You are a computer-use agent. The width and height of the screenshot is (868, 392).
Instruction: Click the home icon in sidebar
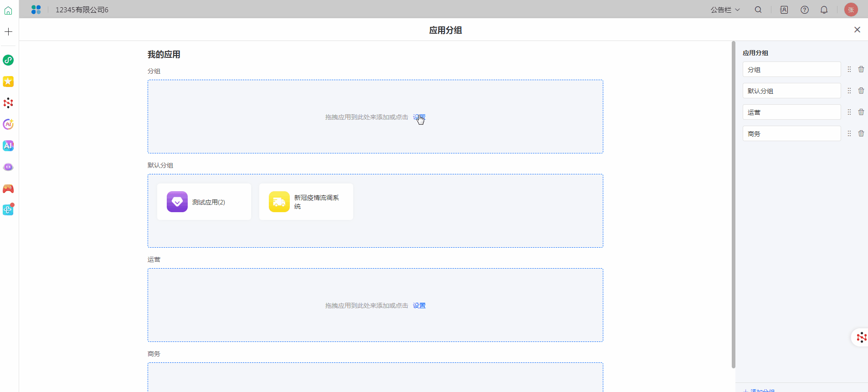pyautogui.click(x=8, y=10)
